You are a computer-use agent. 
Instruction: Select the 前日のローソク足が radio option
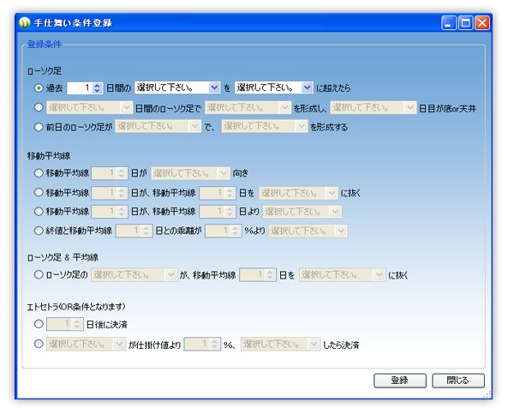(39, 126)
